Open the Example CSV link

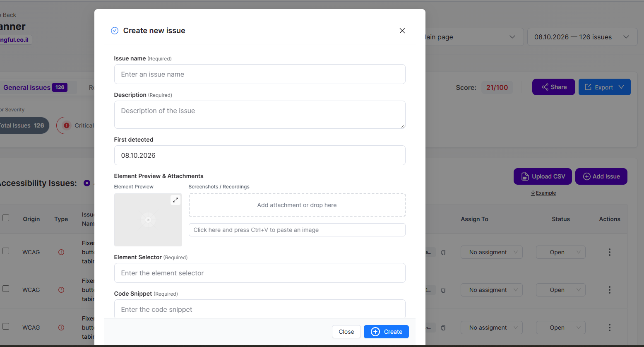click(x=543, y=193)
